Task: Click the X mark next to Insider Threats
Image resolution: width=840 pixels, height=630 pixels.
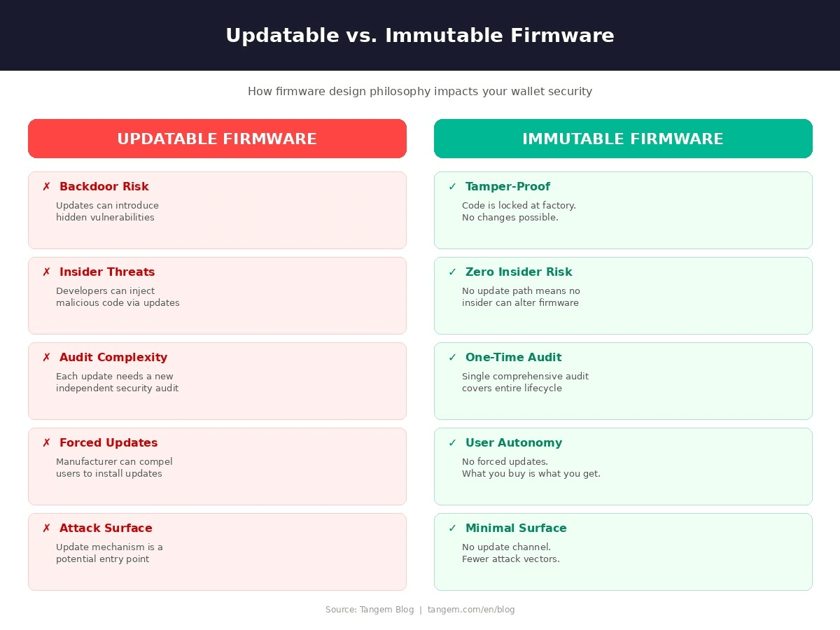Action: (46, 272)
